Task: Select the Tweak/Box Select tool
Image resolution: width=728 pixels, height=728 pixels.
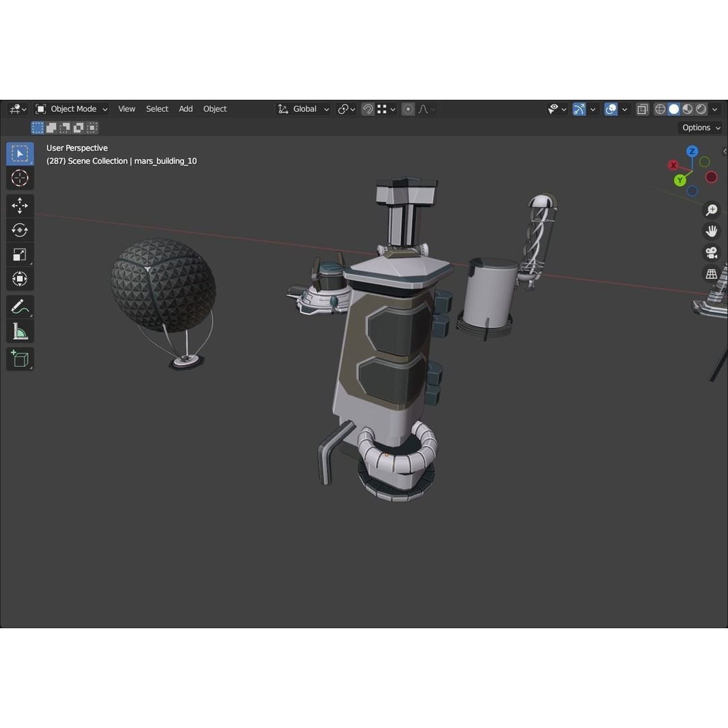Action: pos(20,154)
